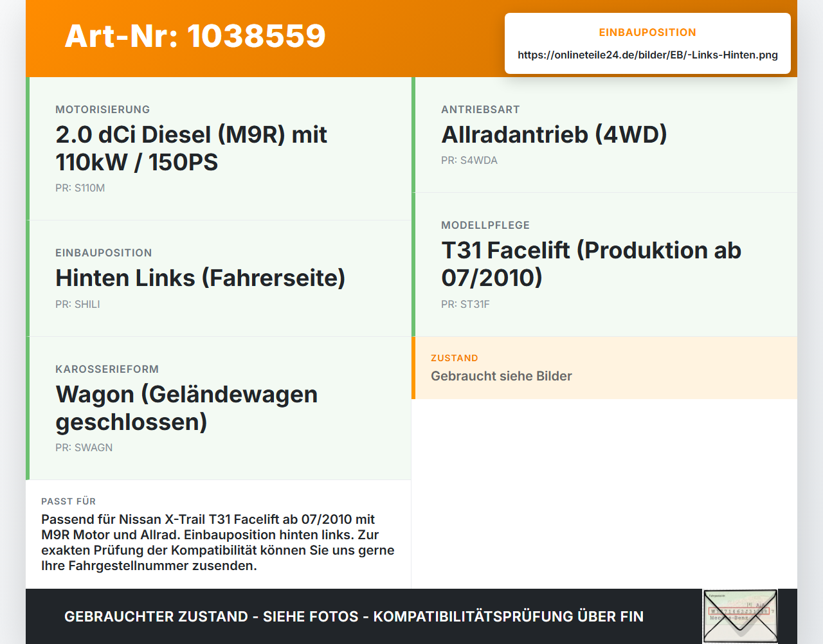Select Allradantrieb (4WD) value
823x644 pixels.
click(554, 134)
